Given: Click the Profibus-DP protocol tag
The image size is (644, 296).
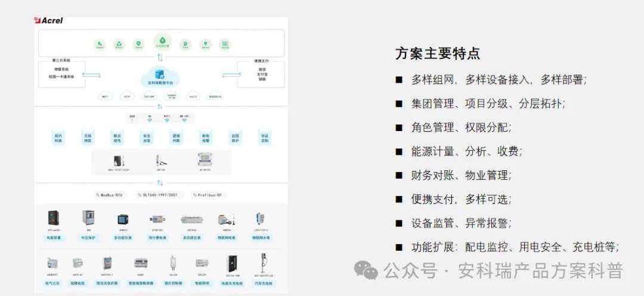Looking at the screenshot, I should pyautogui.click(x=209, y=195).
